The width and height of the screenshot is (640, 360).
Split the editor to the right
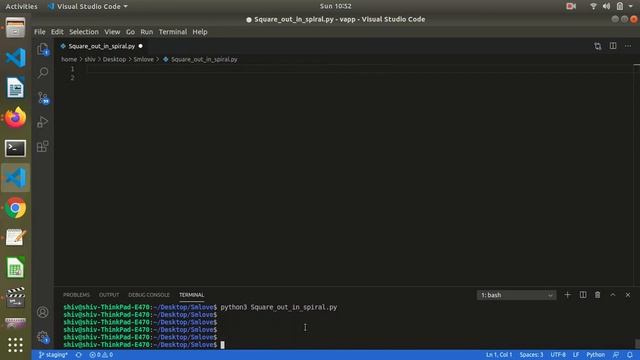click(x=613, y=46)
